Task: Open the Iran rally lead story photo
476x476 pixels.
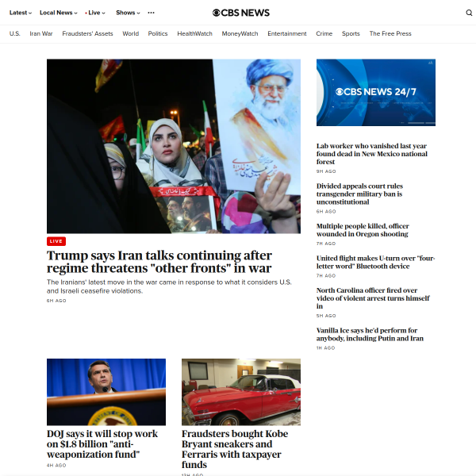Action: tap(174, 146)
